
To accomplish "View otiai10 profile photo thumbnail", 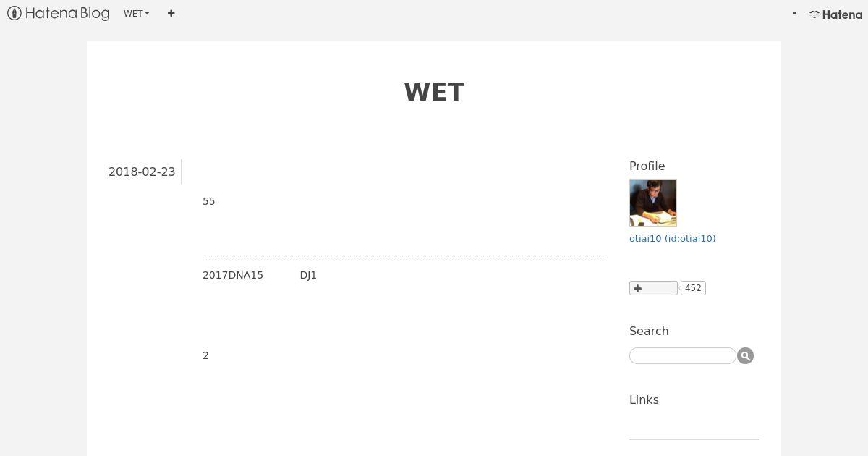I will tap(653, 203).
